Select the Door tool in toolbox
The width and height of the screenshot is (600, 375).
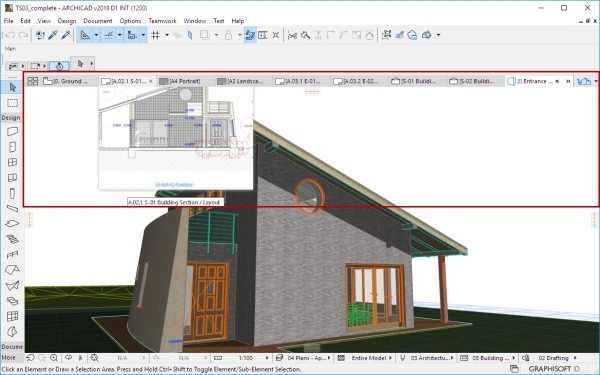[x=12, y=147]
